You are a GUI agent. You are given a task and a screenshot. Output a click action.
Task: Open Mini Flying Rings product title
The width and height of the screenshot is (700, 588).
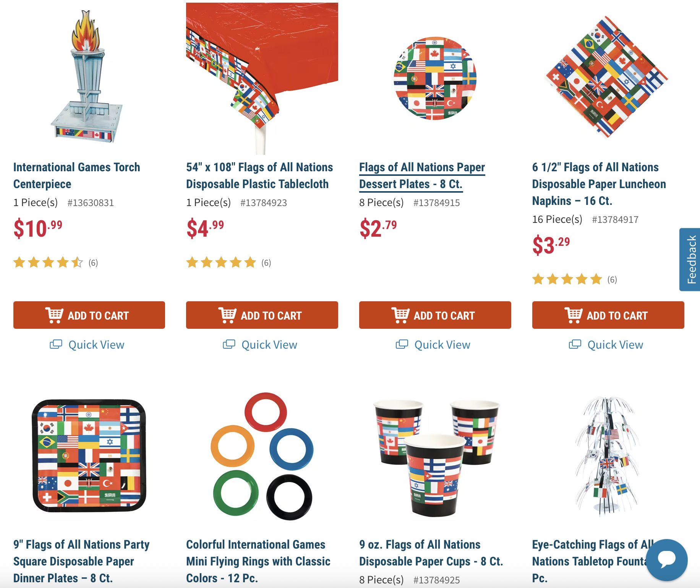point(258,561)
